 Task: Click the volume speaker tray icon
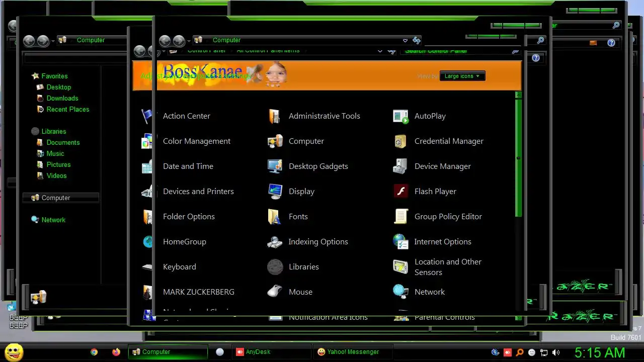click(556, 352)
